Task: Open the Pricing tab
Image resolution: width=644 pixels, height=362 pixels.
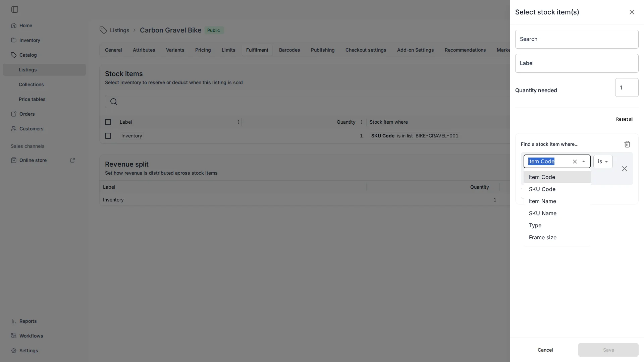Action: 203,50
